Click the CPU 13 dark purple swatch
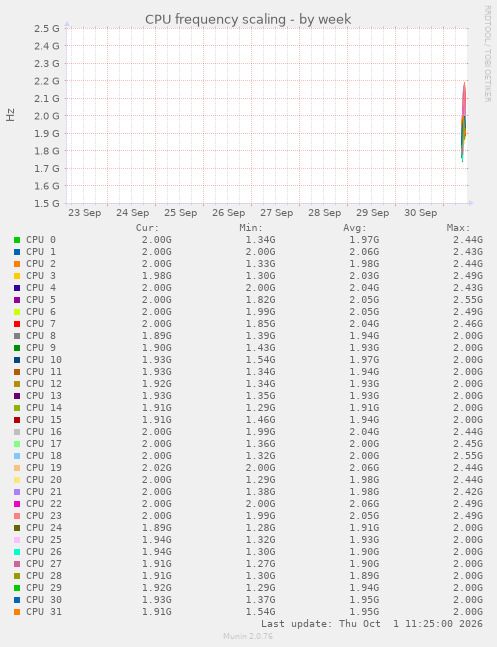The height and width of the screenshot is (647, 497). click(17, 396)
